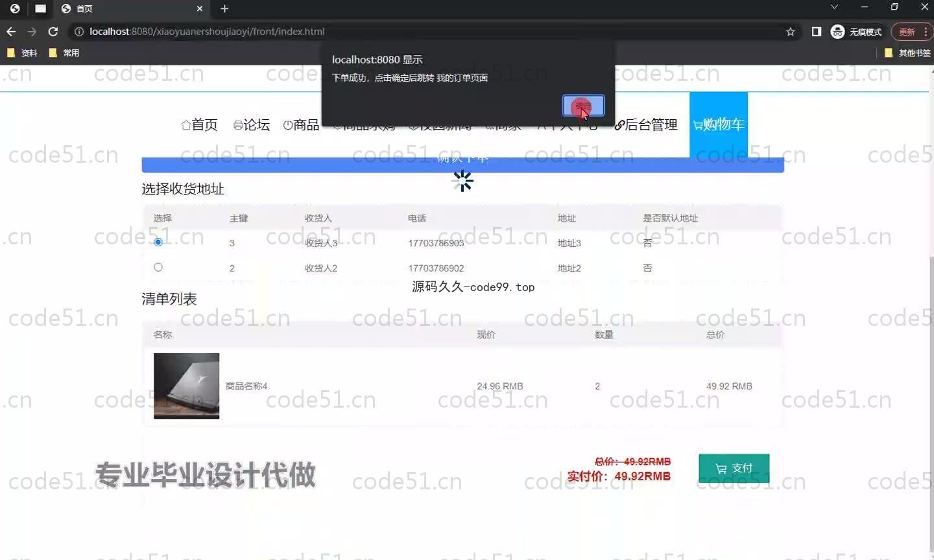Open the 商品名称4 product thumbnail

point(186,386)
